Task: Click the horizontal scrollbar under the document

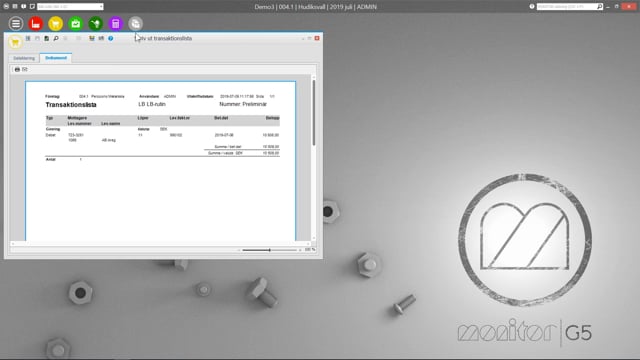Action: point(160,244)
